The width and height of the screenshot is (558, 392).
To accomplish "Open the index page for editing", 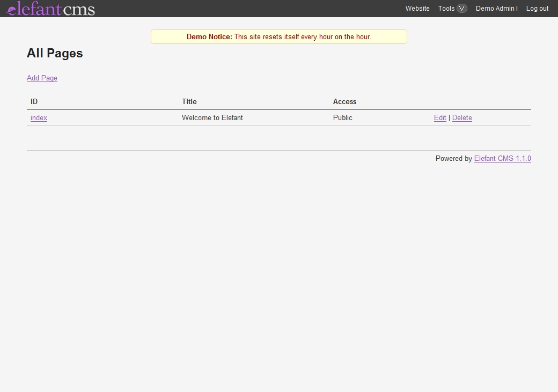I will click(38, 117).
